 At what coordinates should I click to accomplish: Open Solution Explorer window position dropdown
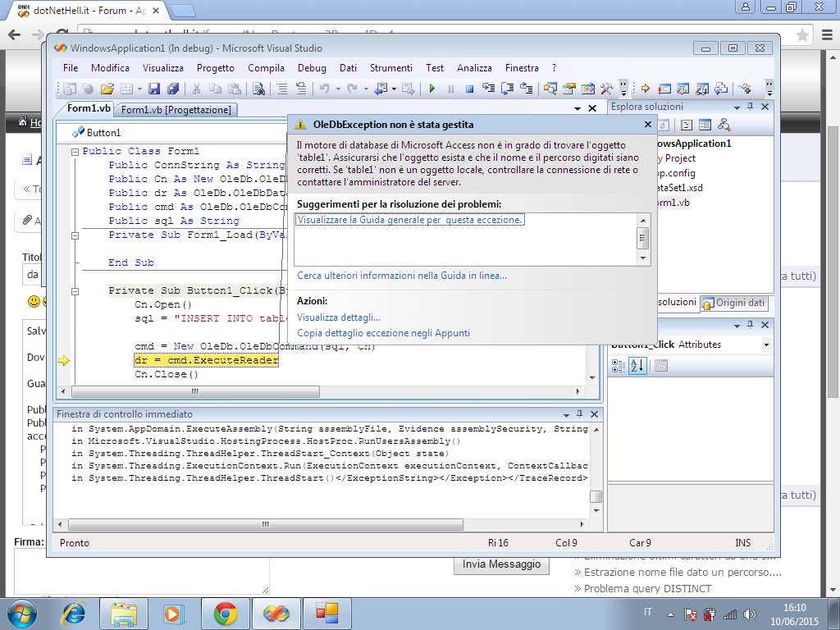point(737,107)
